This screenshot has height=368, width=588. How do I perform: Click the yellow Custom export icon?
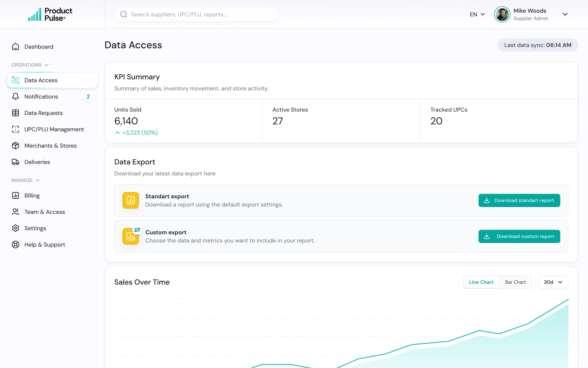[131, 236]
